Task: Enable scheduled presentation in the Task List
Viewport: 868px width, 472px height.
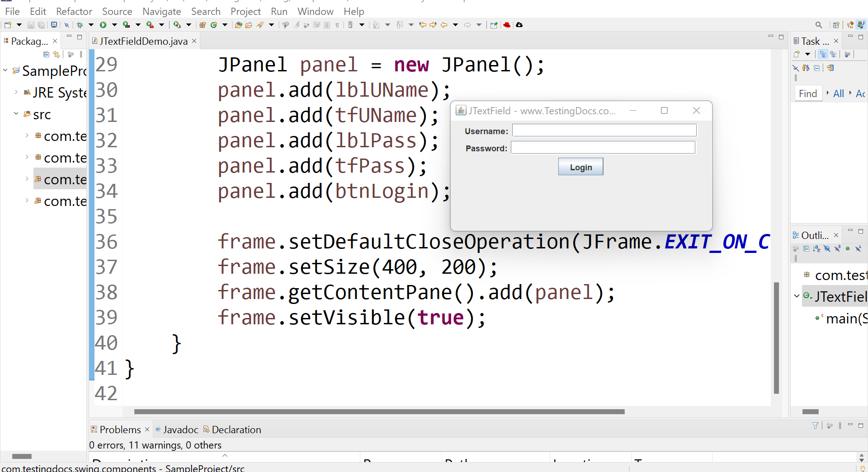Action: 833,54
